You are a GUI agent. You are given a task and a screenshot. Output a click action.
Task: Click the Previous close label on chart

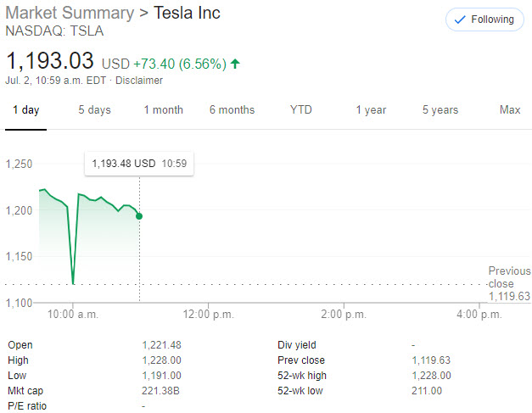tap(509, 277)
